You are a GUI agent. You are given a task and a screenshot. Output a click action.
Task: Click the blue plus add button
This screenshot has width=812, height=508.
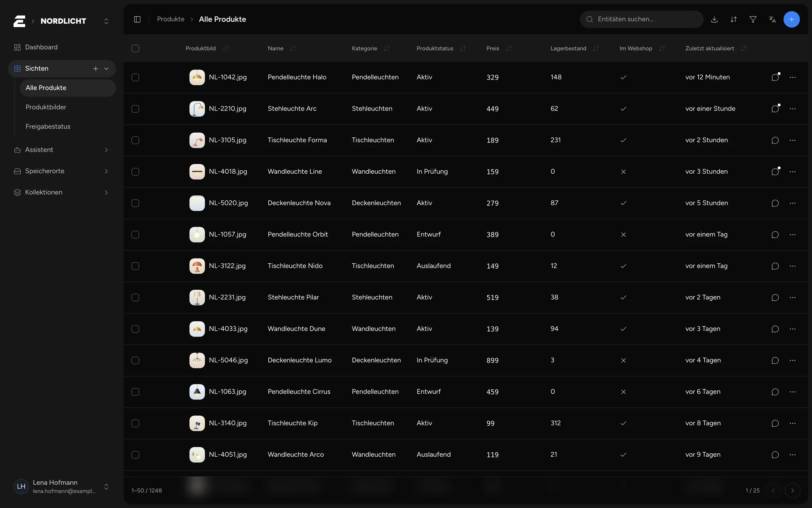pos(792,19)
